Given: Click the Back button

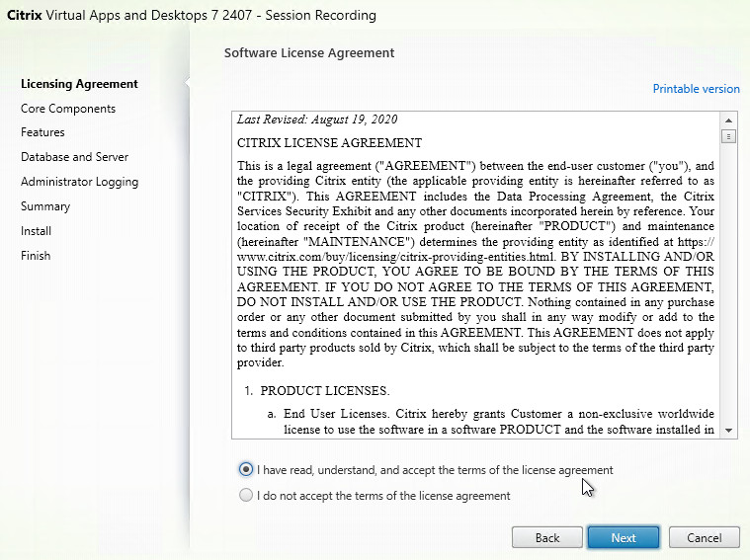Looking at the screenshot, I should (546, 538).
